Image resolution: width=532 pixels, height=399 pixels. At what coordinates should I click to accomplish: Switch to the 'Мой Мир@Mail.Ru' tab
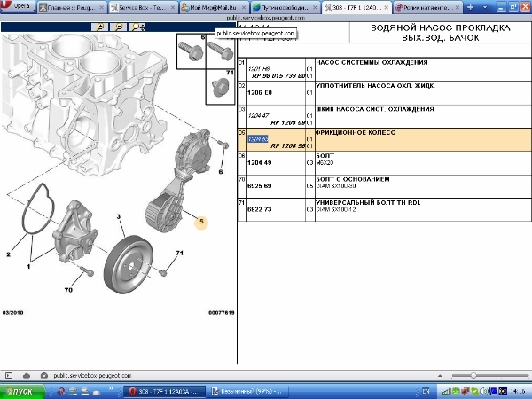[x=214, y=7]
